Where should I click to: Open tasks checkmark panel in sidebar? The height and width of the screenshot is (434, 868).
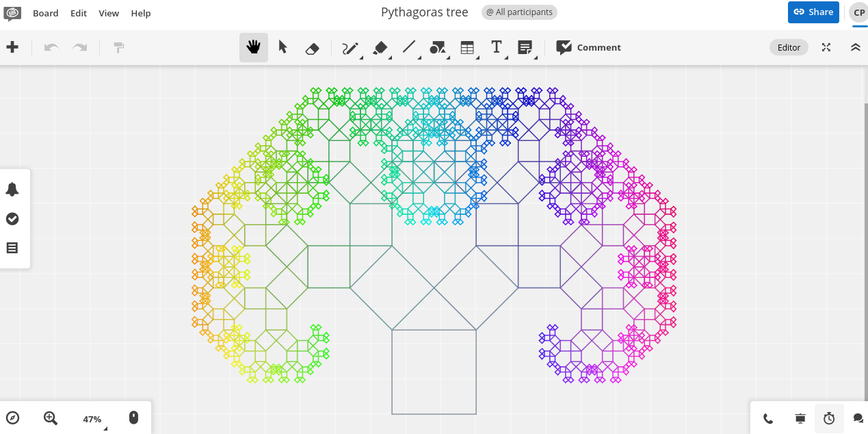(x=12, y=218)
